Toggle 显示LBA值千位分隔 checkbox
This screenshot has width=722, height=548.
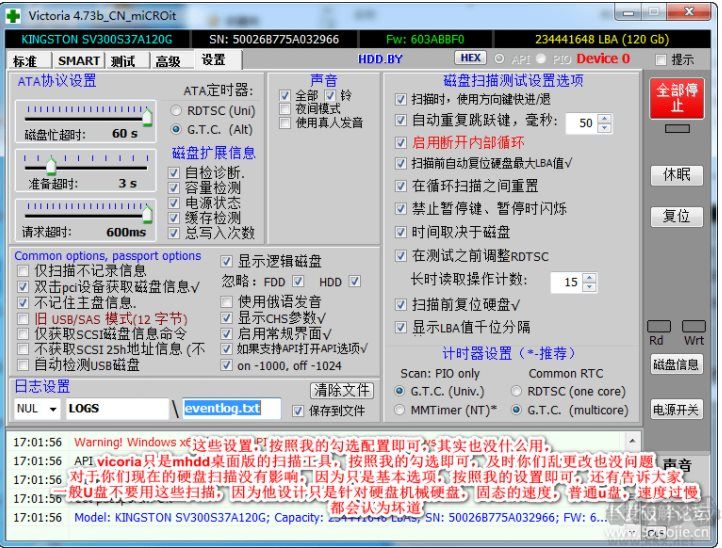click(401, 327)
